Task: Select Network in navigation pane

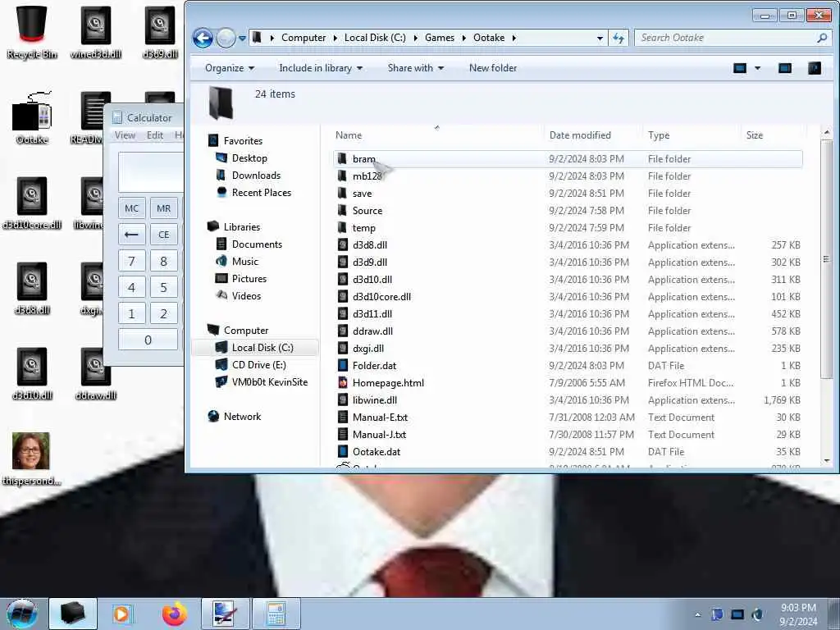Action: [x=242, y=416]
